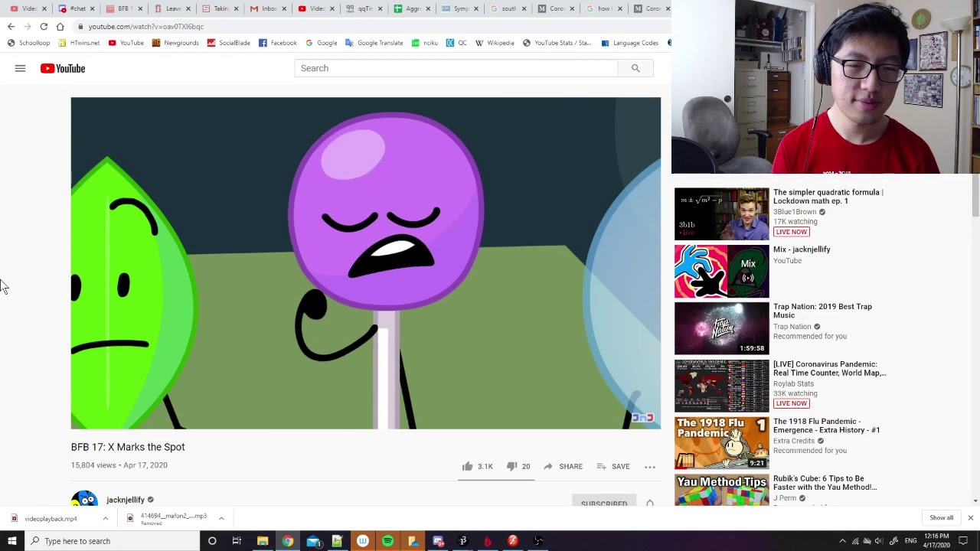This screenshot has width=980, height=551.
Task: Open Spotify from the taskbar
Action: (x=387, y=541)
